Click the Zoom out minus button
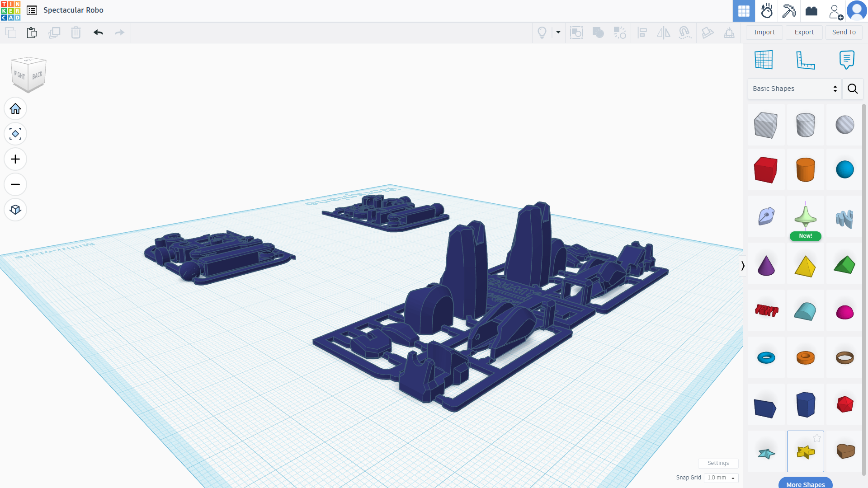Viewport: 868px width, 488px height. coord(15,185)
